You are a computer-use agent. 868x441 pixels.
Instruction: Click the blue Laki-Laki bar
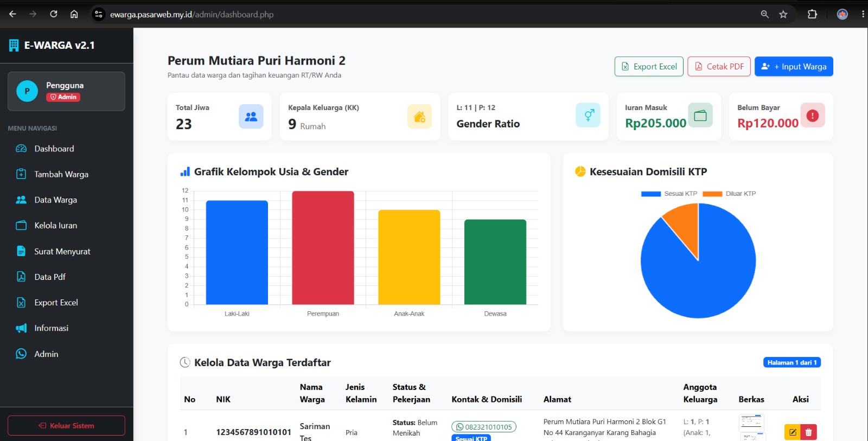237,252
